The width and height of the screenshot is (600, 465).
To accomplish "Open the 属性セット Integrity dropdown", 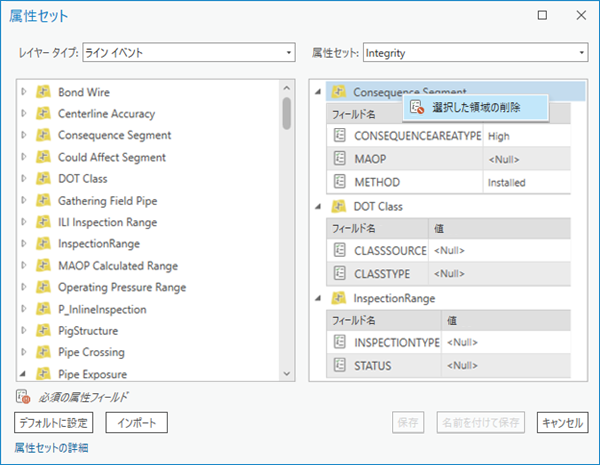I will click(x=475, y=52).
